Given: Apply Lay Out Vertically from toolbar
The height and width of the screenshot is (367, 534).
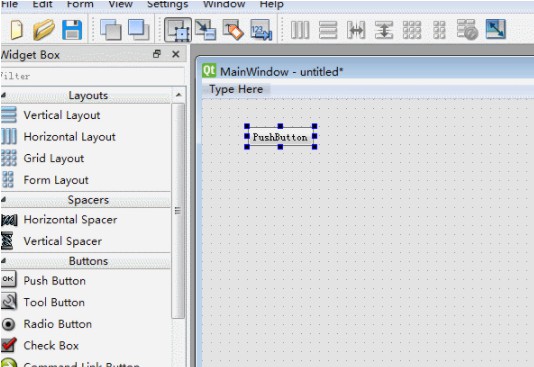Looking at the screenshot, I should click(328, 30).
